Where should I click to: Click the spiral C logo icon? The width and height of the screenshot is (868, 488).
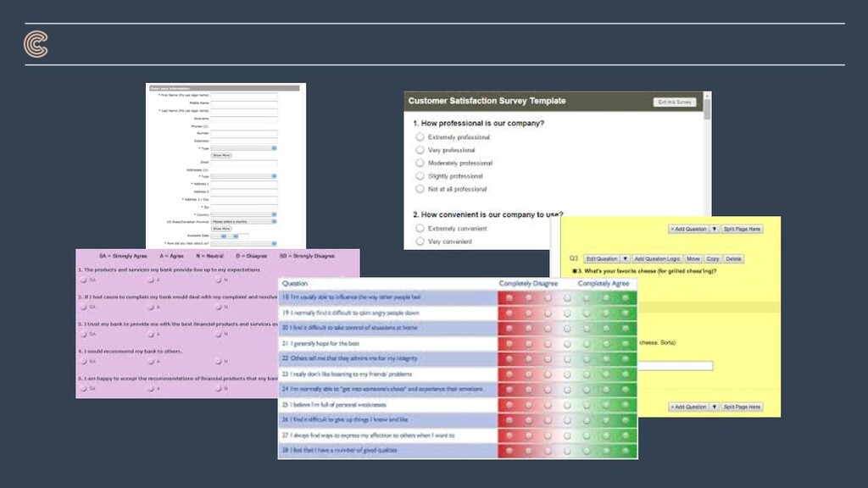pyautogui.click(x=36, y=44)
